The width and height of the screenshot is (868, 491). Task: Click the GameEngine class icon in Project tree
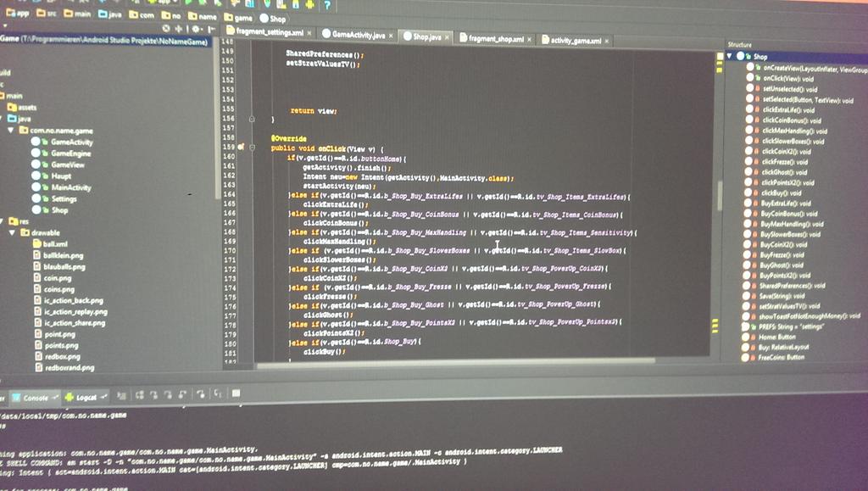pyautogui.click(x=36, y=153)
